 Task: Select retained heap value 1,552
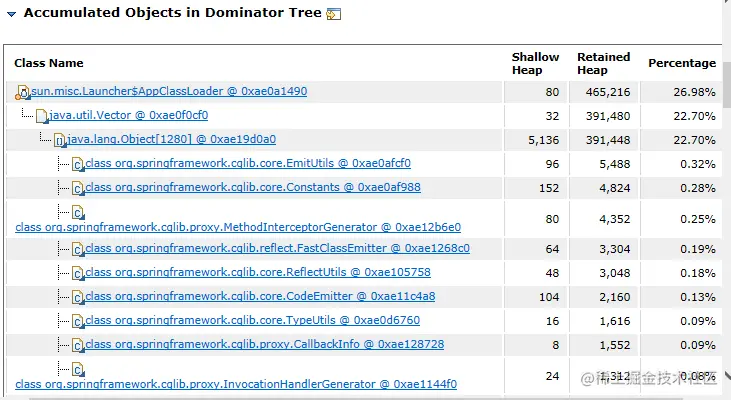point(614,345)
